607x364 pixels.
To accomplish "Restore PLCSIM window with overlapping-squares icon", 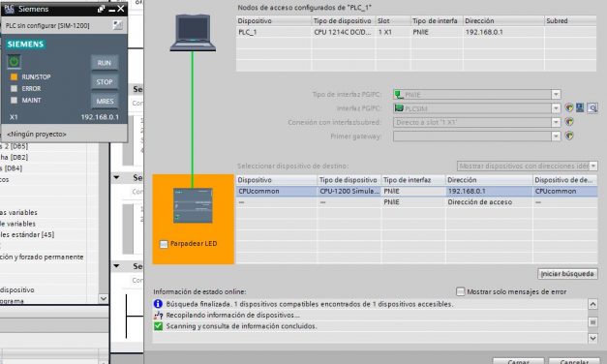I will point(101,9).
